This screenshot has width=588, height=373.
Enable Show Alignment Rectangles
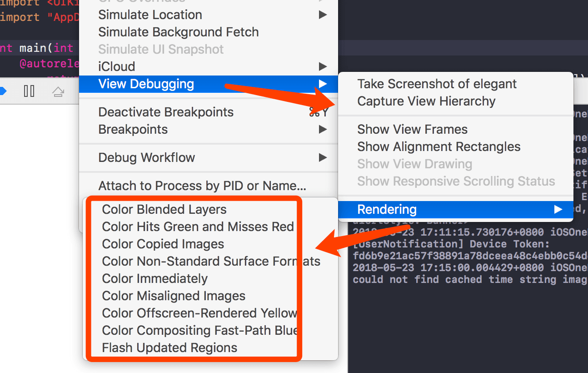[x=439, y=146]
